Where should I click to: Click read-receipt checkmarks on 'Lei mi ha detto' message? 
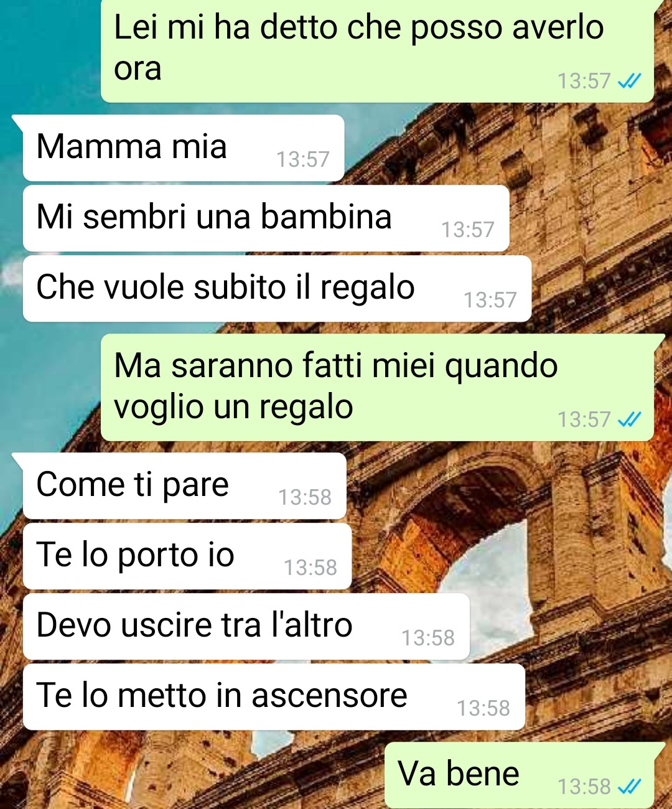tap(629, 81)
